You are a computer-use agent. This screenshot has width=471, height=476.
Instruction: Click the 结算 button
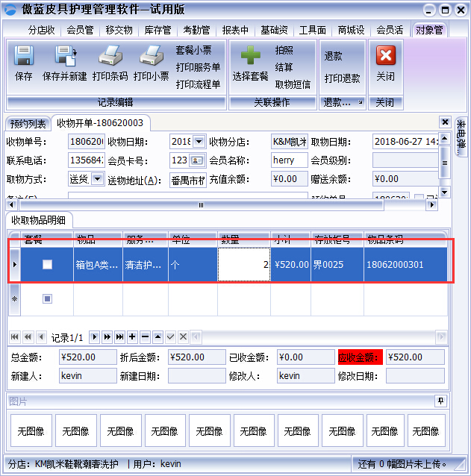pyautogui.click(x=284, y=67)
